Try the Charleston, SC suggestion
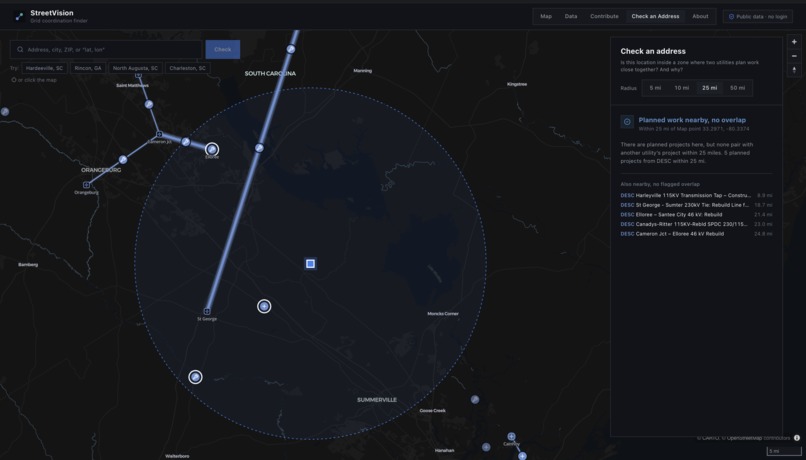Image resolution: width=806 pixels, height=460 pixels. pos(188,68)
